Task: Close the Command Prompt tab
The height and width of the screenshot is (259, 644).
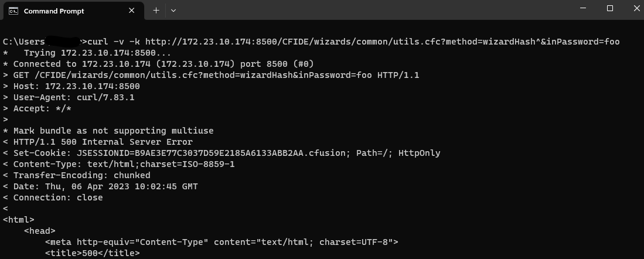Action: click(x=132, y=11)
